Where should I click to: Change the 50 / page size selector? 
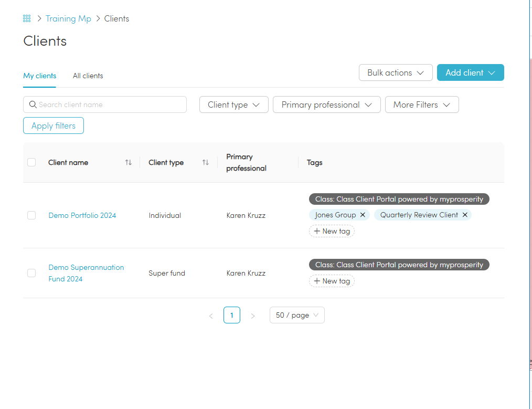[x=297, y=315]
